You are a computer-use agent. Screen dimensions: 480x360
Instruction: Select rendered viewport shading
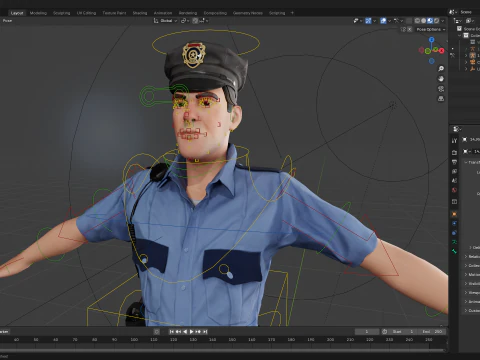(x=436, y=21)
